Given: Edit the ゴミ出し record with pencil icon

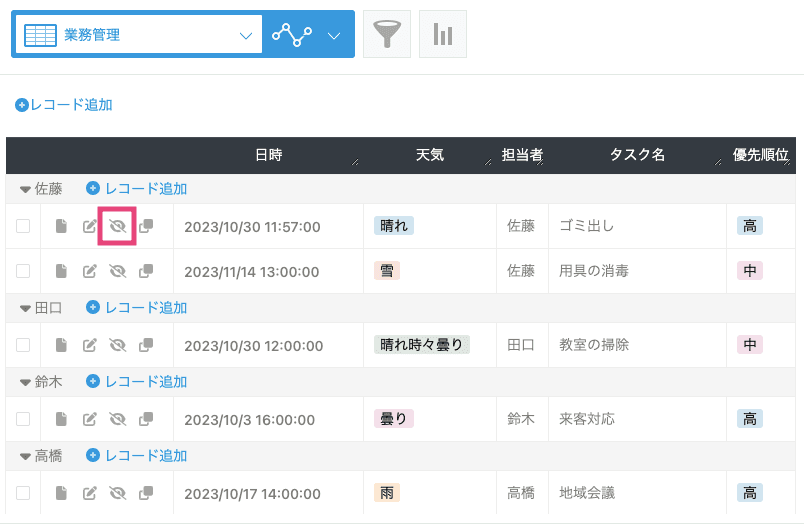Looking at the screenshot, I should coord(90,226).
